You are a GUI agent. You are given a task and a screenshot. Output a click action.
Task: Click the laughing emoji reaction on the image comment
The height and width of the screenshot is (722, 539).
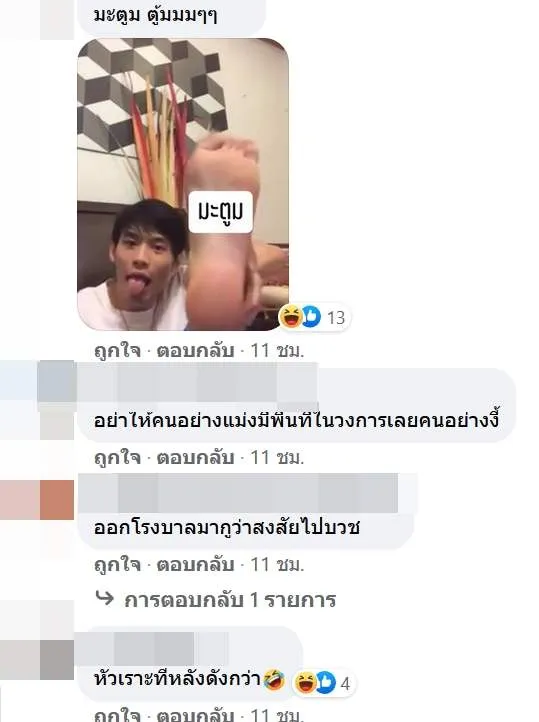coord(291,316)
